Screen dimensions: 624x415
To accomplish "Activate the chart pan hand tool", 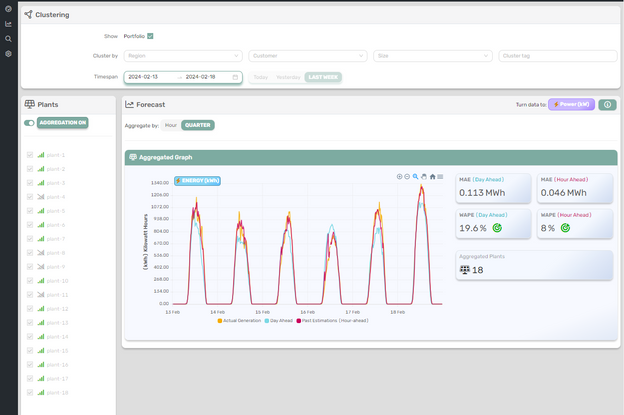I will (x=424, y=177).
